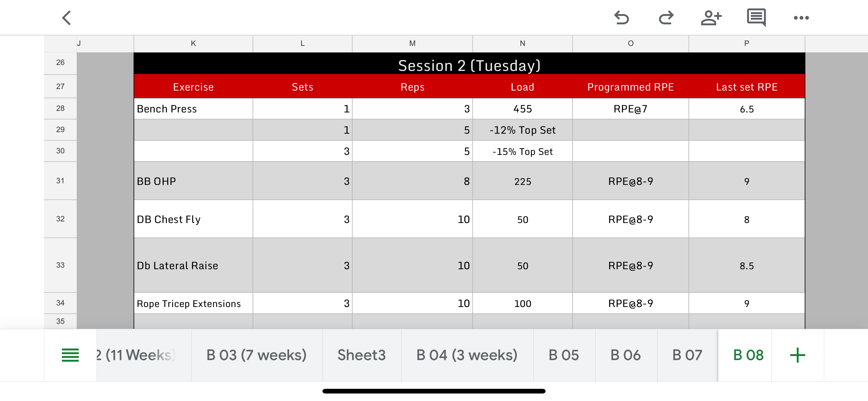This screenshot has height=401, width=868.
Task: Open the B 04 (3 weeks) tab
Action: (x=467, y=355)
